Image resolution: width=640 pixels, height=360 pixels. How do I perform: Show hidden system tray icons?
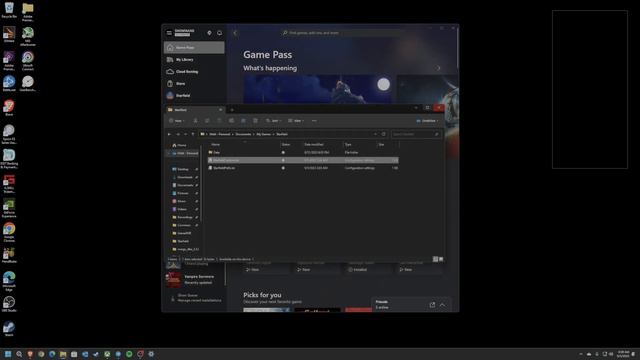click(580, 354)
